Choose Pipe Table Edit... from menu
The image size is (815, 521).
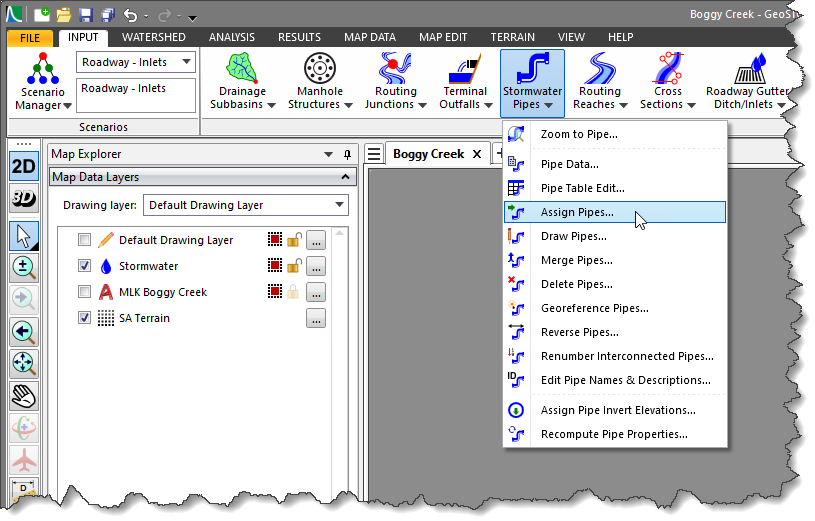[615, 188]
